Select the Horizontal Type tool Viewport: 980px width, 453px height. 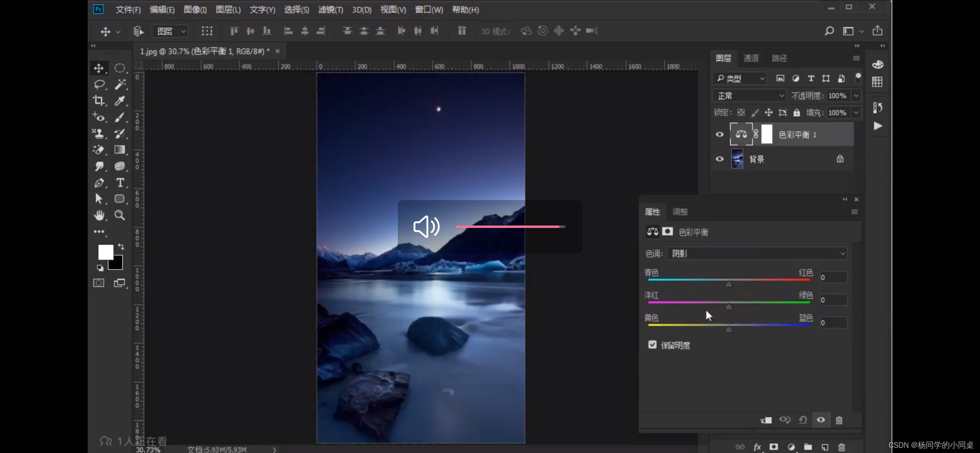pyautogui.click(x=120, y=183)
